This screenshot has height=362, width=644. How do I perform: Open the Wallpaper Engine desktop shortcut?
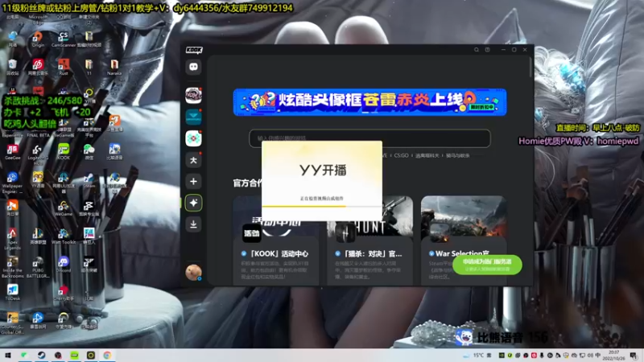pyautogui.click(x=12, y=183)
